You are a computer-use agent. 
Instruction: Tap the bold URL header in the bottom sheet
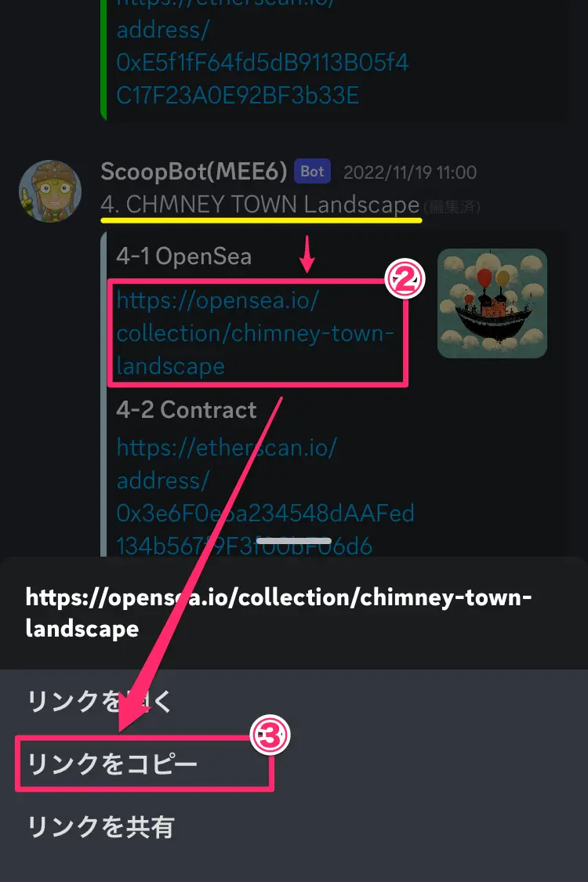[278, 613]
